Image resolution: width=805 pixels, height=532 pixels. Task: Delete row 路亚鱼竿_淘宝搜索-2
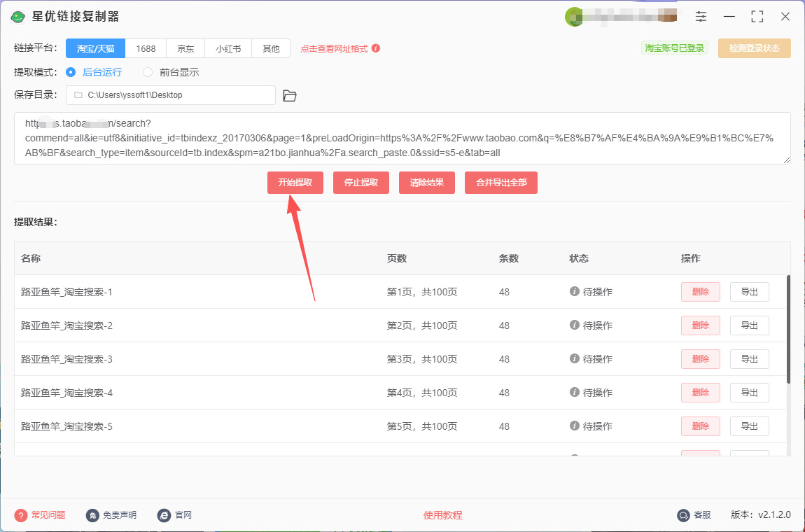pyautogui.click(x=700, y=325)
